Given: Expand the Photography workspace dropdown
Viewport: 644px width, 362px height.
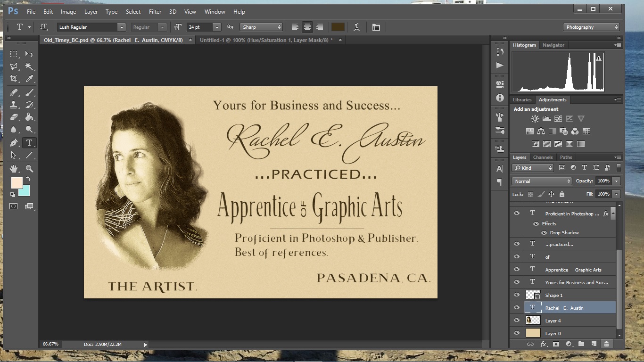Looking at the screenshot, I should click(591, 27).
